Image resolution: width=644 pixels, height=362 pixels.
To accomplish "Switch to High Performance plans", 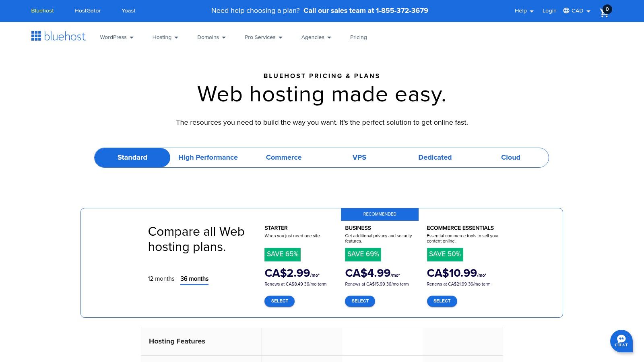I will (x=208, y=157).
